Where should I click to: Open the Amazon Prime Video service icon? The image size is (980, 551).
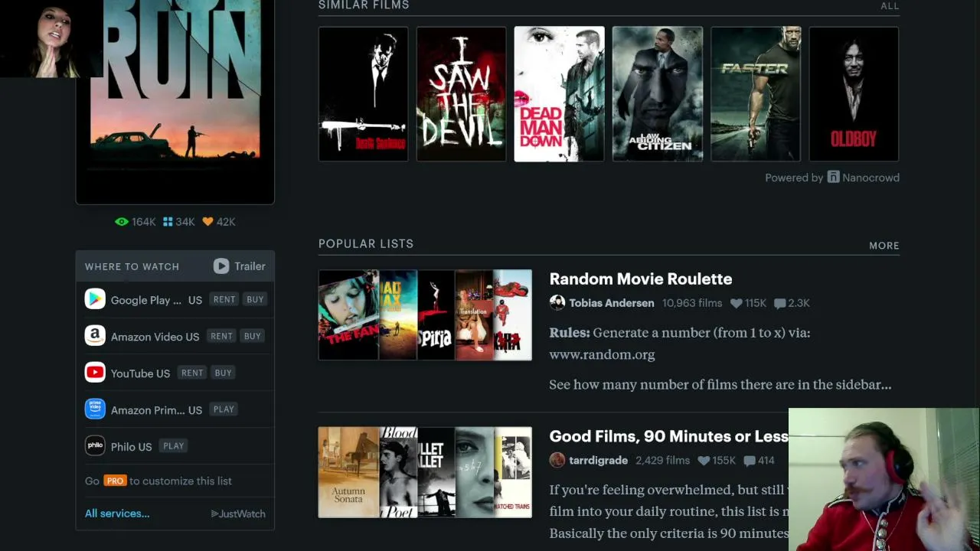(95, 409)
